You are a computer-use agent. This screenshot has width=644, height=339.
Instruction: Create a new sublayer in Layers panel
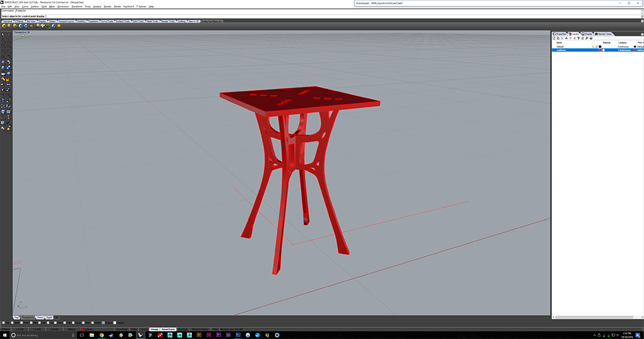click(558, 38)
